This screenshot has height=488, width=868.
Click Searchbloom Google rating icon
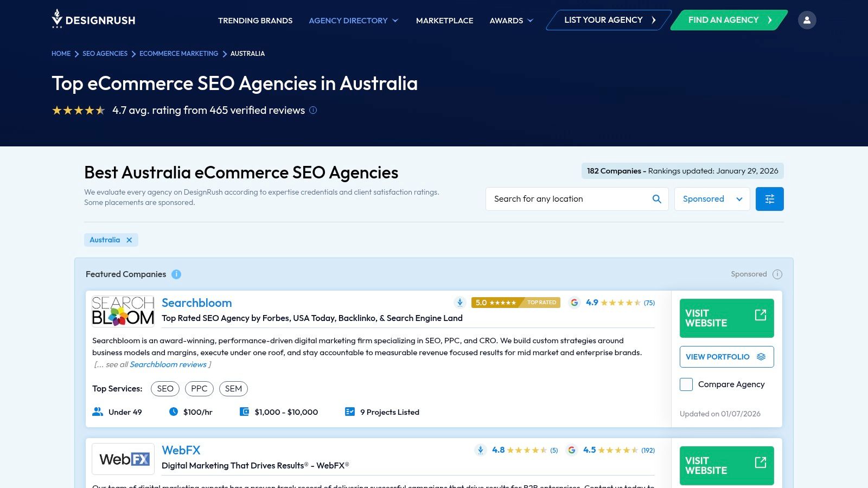[x=575, y=303]
